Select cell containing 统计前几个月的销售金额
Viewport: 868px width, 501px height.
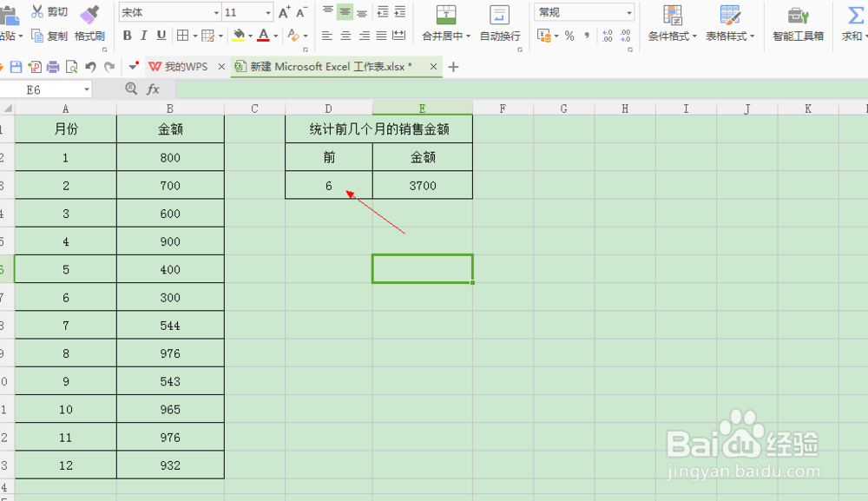pos(378,129)
